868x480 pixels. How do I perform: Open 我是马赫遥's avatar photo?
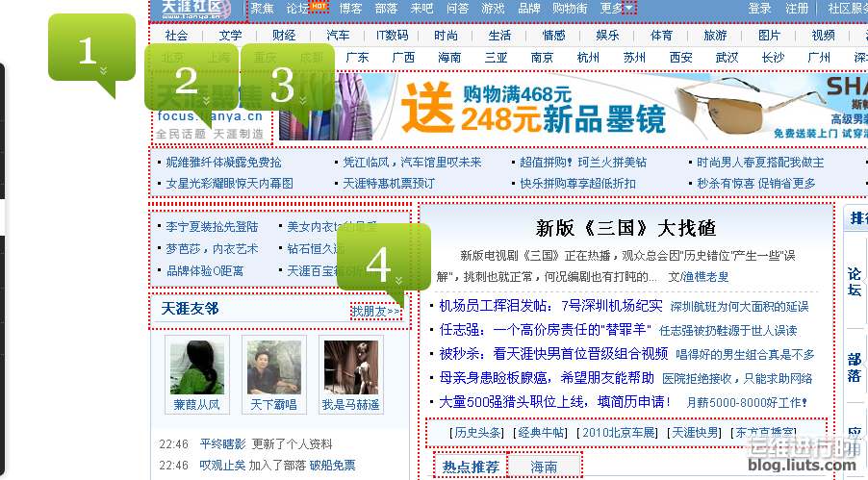click(350, 366)
